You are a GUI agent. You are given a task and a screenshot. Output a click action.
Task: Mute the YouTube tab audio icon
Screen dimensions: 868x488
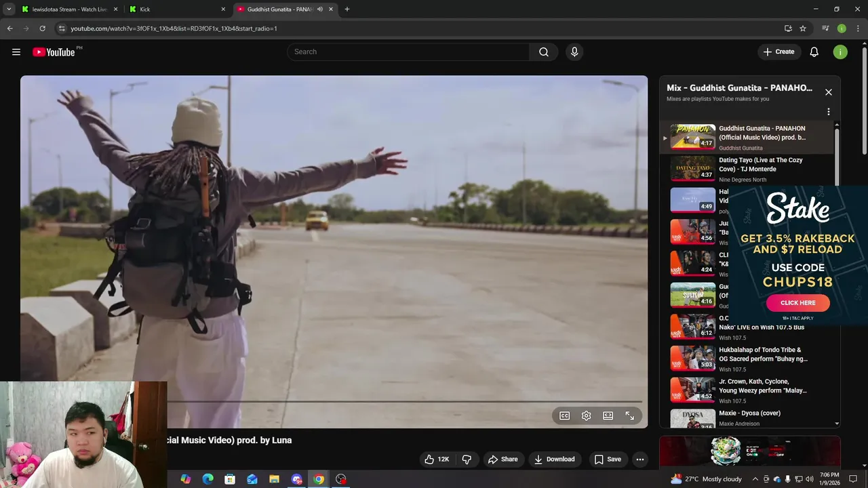pos(320,9)
